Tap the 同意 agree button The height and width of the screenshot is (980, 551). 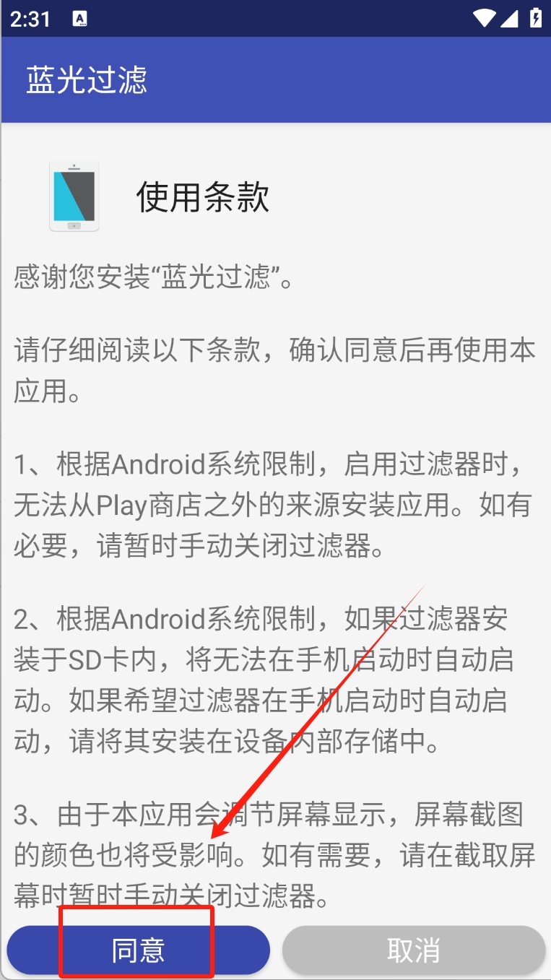(x=138, y=950)
